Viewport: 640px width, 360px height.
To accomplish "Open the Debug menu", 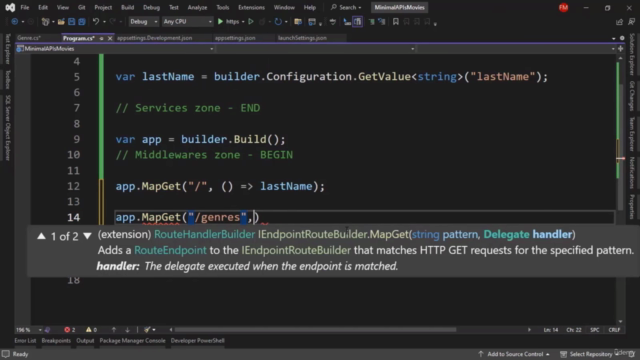I will pyautogui.click(x=151, y=7).
